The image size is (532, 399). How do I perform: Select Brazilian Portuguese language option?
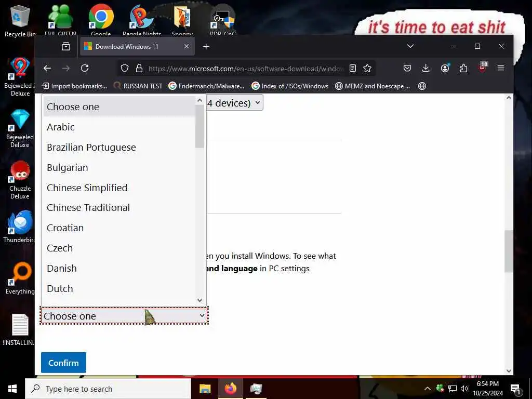coord(119,147)
